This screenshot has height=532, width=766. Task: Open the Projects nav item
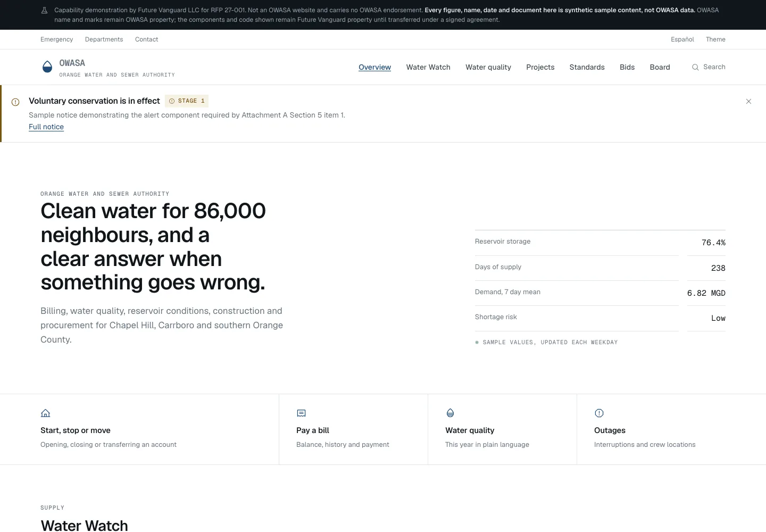point(540,67)
